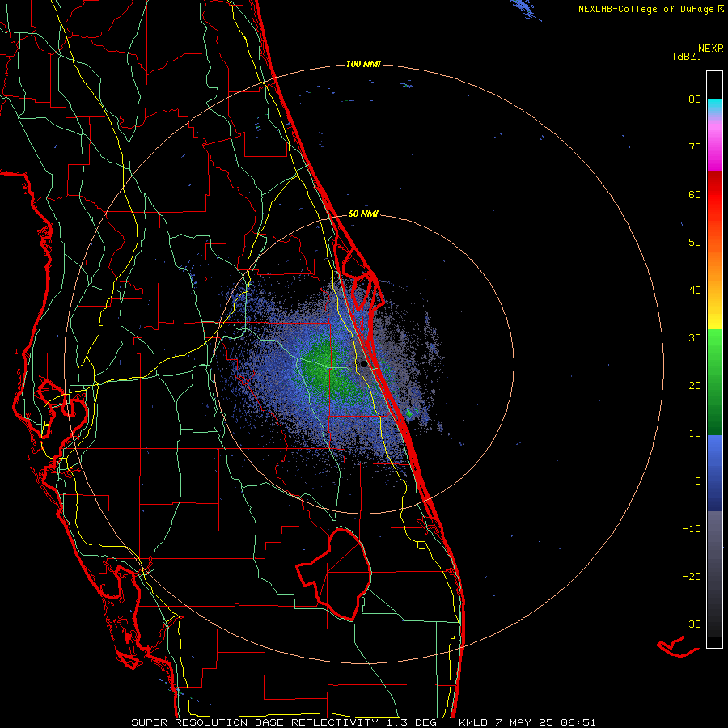Click the 40 value on the dBZ scale
728x728 pixels.
coord(695,290)
